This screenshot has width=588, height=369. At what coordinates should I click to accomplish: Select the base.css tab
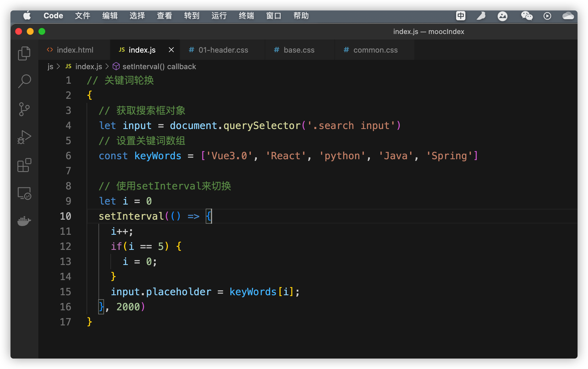point(299,50)
